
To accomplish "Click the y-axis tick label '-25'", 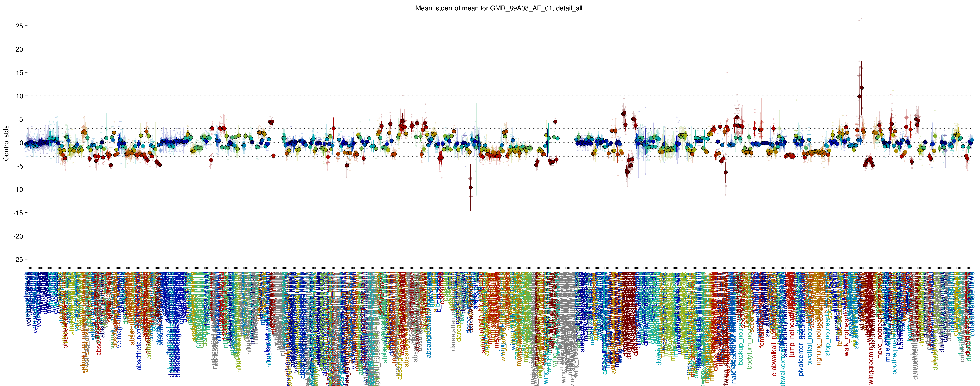I will [x=18, y=259].
